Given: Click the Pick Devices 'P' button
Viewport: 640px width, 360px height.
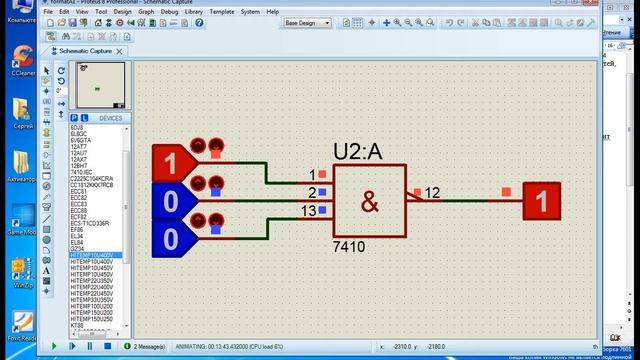Looking at the screenshot, I should [74, 118].
